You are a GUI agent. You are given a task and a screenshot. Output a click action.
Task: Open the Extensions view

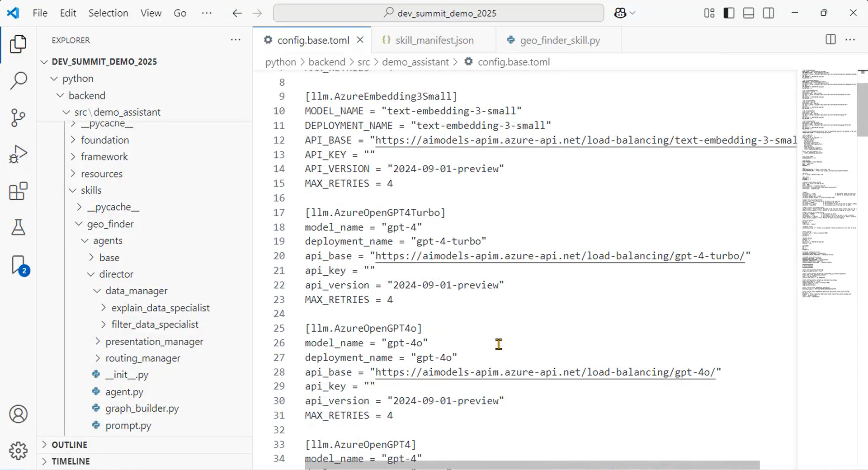coord(18,191)
